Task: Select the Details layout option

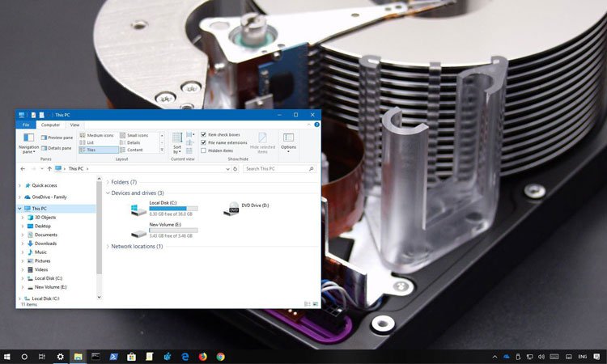Action: (133, 142)
